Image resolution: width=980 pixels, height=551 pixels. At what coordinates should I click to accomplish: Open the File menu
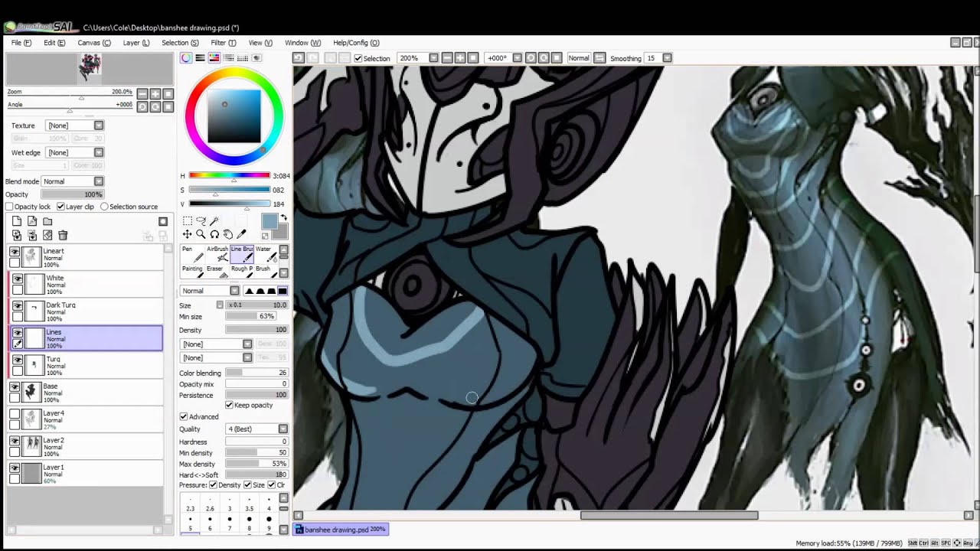click(21, 43)
